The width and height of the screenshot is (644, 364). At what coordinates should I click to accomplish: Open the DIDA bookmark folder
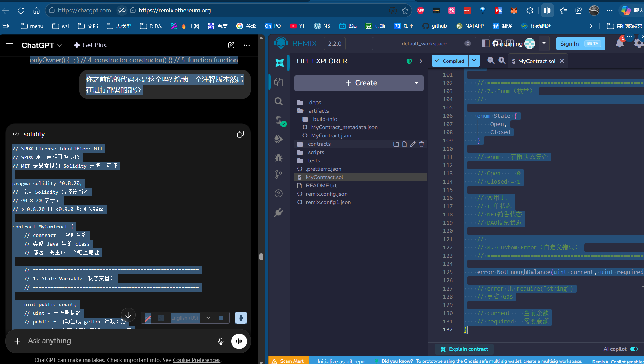[x=151, y=26]
